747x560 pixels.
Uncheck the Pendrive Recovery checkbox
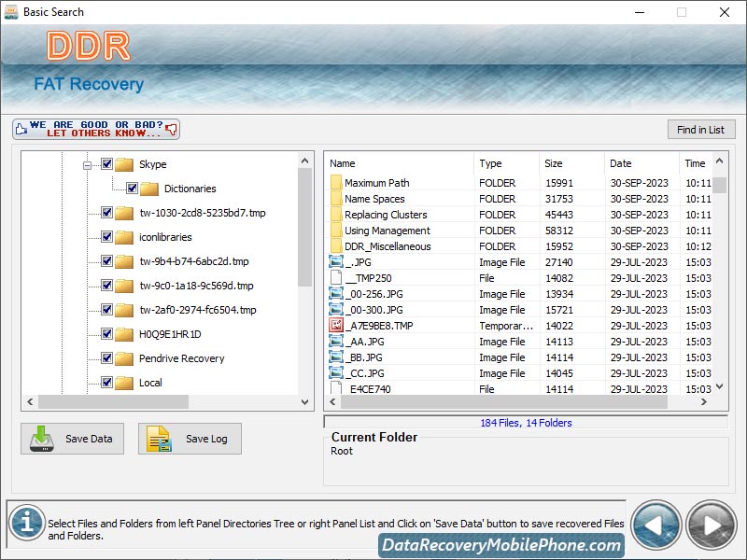point(106,358)
